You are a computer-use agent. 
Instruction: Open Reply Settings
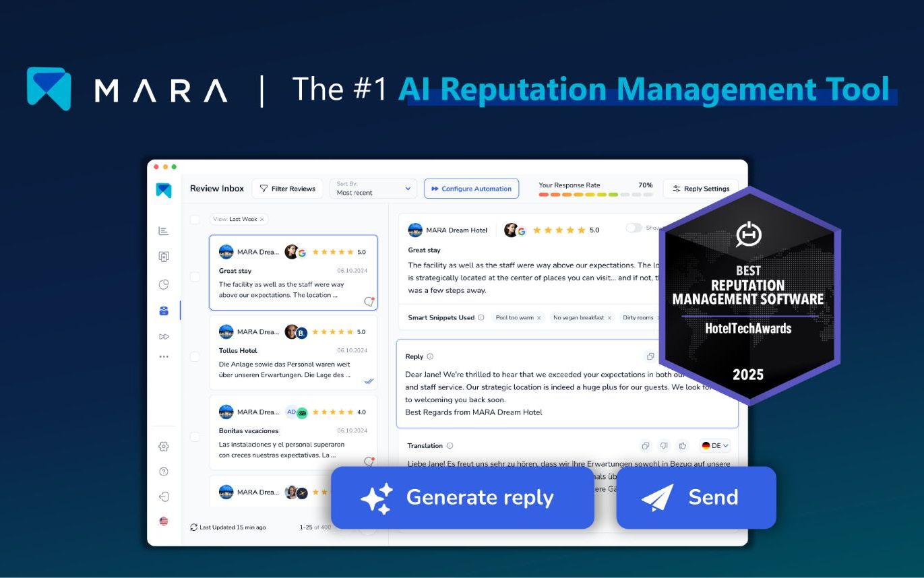[x=701, y=189]
